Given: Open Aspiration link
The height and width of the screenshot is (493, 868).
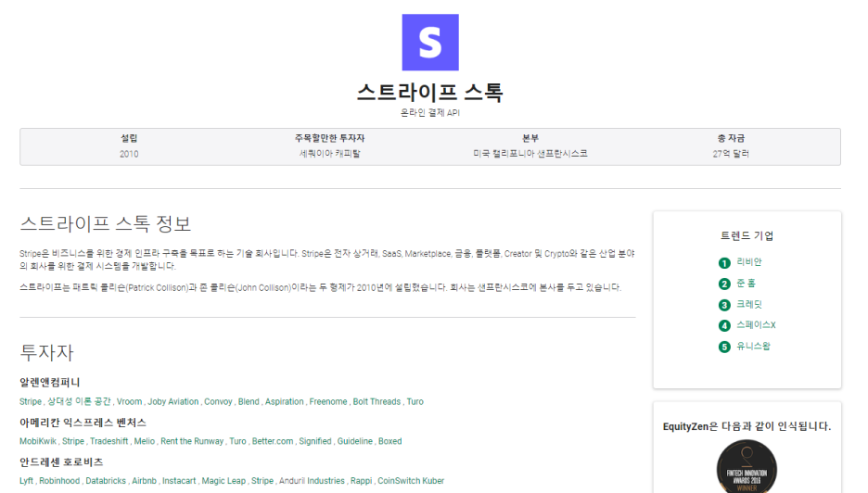Looking at the screenshot, I should tap(284, 401).
